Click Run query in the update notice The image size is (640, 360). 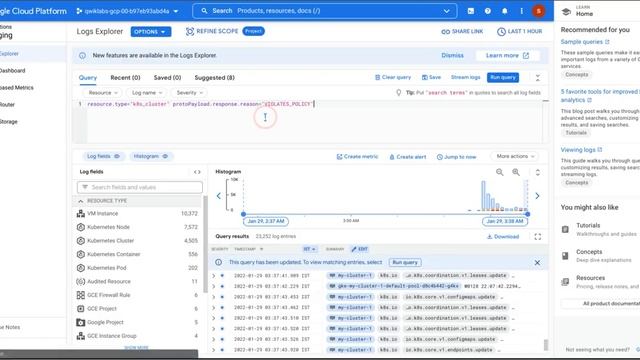click(x=405, y=262)
